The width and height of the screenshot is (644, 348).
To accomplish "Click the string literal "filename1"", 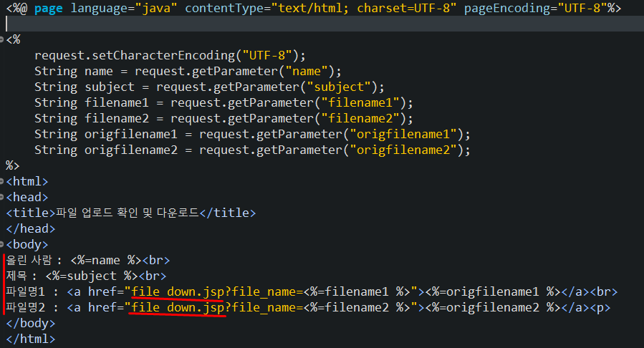I will coord(360,102).
